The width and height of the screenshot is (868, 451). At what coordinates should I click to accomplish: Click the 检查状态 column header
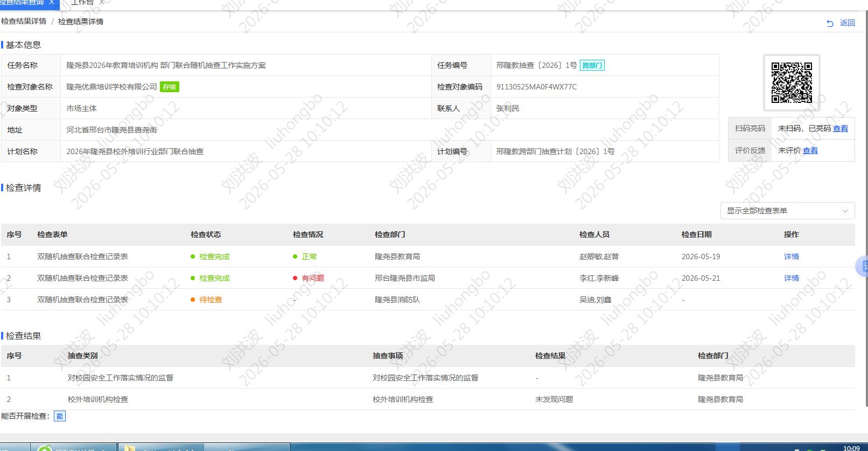click(206, 234)
